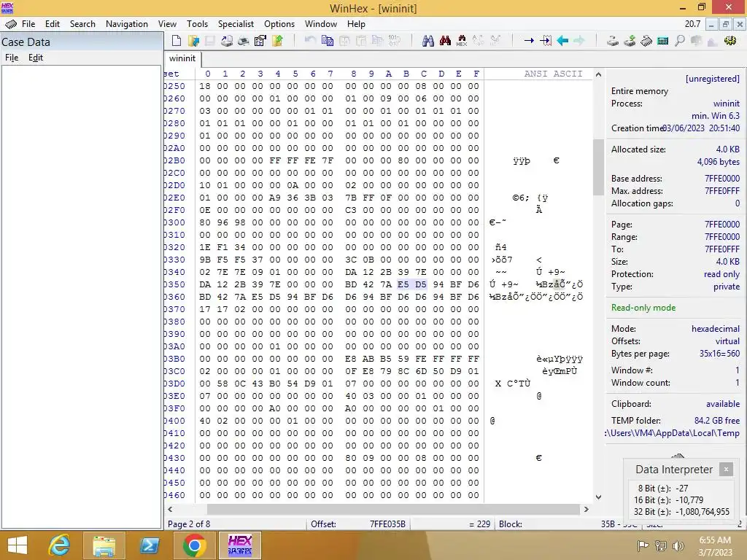Click the horizontal scrollbar left arrow
Screen dimensions: 747x560
pos(170,509)
